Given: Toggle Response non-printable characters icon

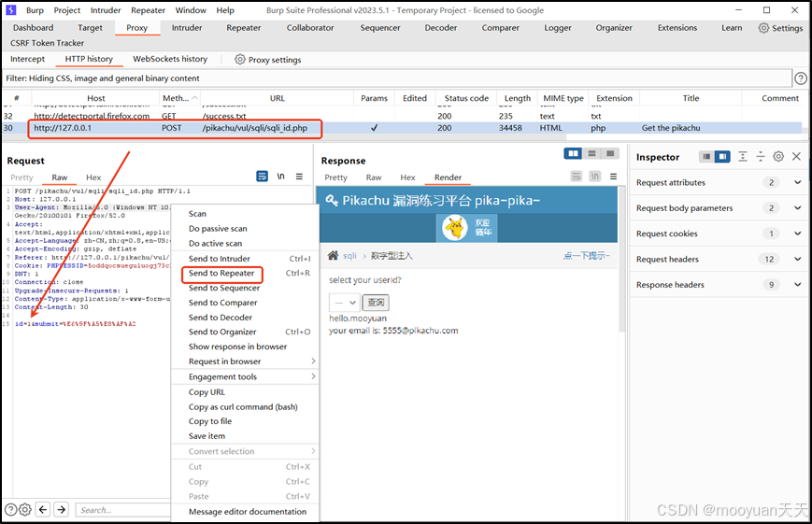Looking at the screenshot, I should (x=595, y=177).
